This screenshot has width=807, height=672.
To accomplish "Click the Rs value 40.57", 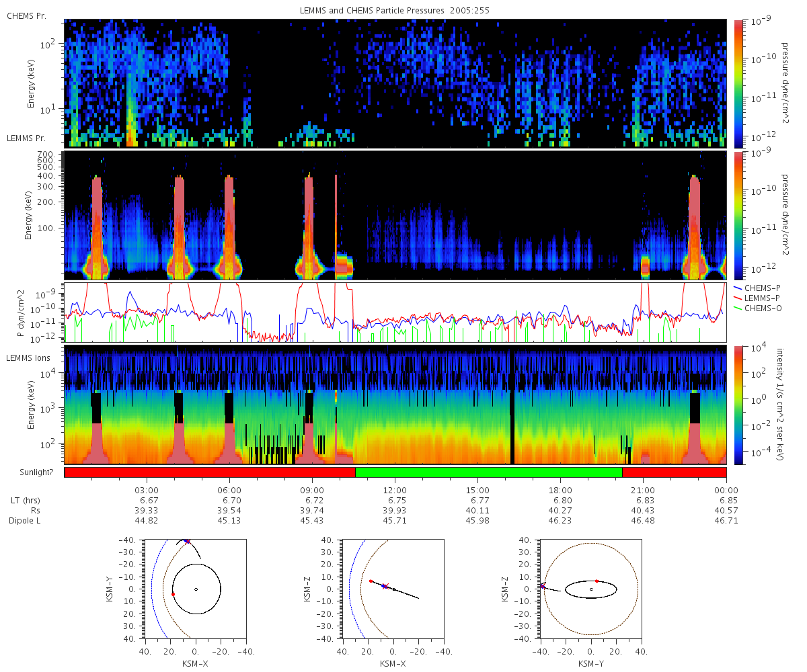I will [726, 511].
